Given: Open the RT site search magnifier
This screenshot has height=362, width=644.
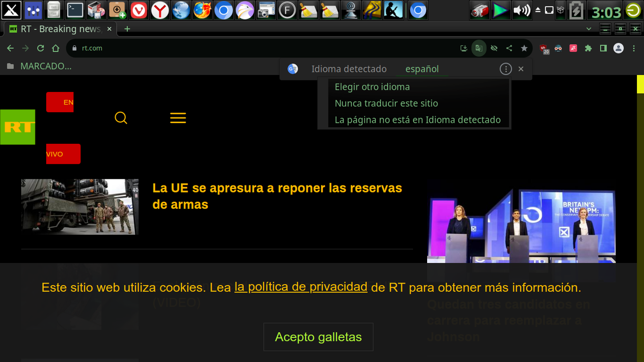Looking at the screenshot, I should pyautogui.click(x=121, y=118).
